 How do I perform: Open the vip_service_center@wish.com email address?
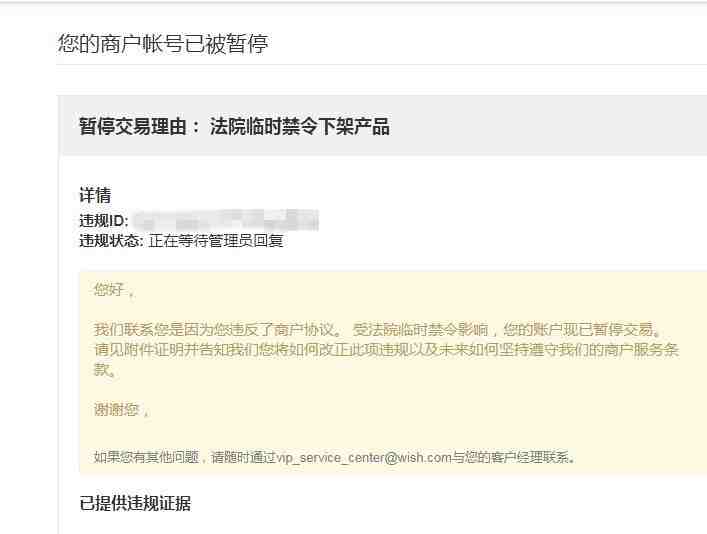(364, 458)
